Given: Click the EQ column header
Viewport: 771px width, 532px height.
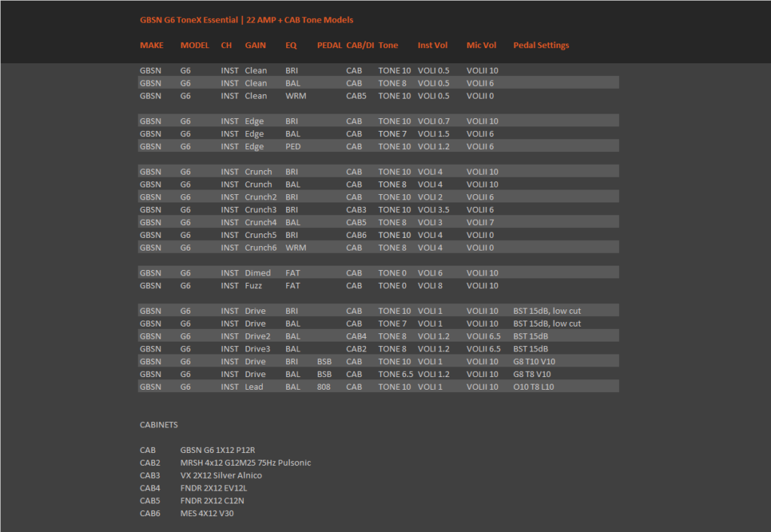Looking at the screenshot, I should coord(291,45).
